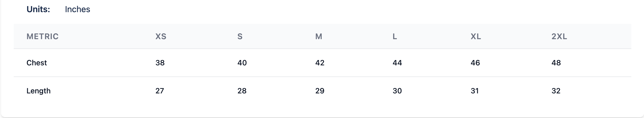Screen dimensions: 644x118
Task: Click the 2XL size column header
Action: [x=559, y=36]
